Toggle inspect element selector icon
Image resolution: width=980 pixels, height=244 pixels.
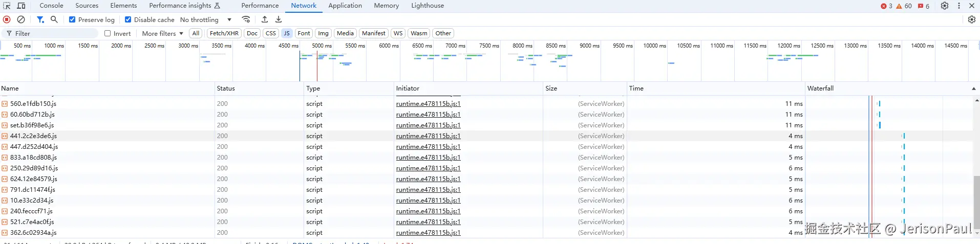[7, 6]
